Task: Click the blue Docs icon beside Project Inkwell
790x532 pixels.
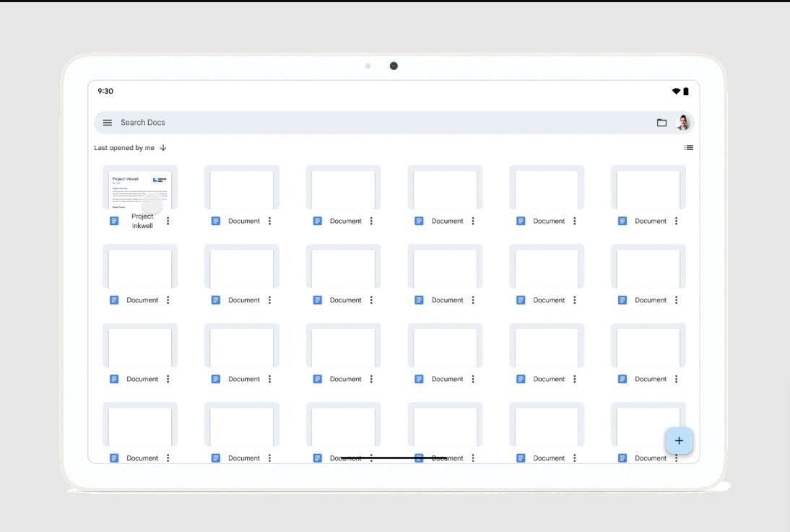Action: click(x=114, y=221)
